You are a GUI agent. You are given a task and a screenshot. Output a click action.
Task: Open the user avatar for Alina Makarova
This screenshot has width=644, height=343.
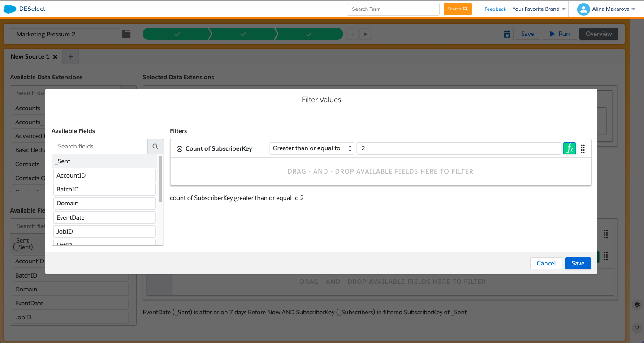click(x=583, y=9)
